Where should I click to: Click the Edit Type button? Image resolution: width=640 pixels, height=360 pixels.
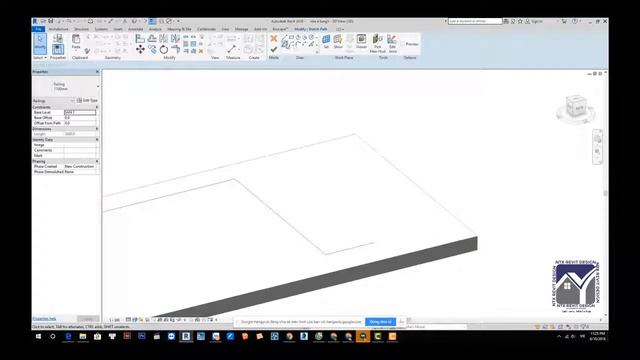pos(88,100)
